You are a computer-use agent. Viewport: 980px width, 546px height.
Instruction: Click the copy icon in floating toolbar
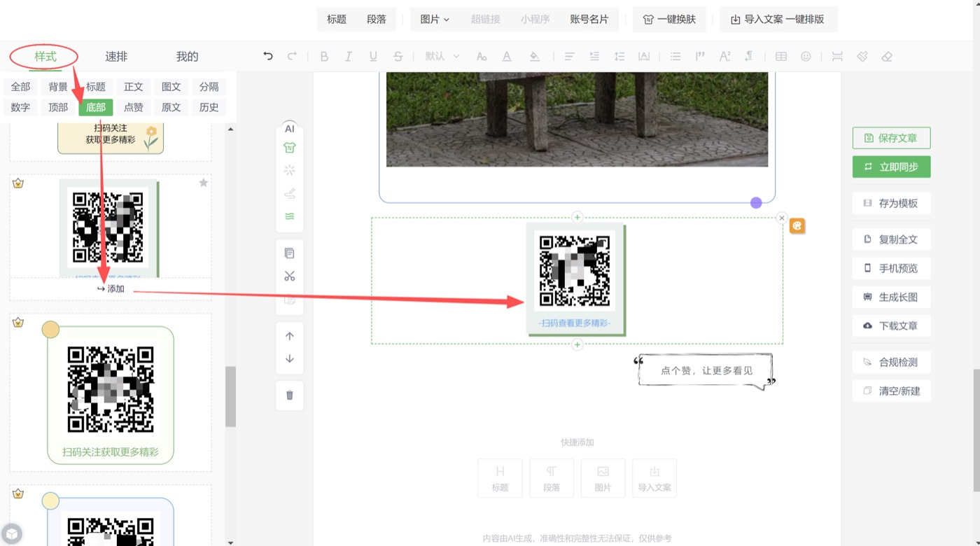tap(290, 253)
